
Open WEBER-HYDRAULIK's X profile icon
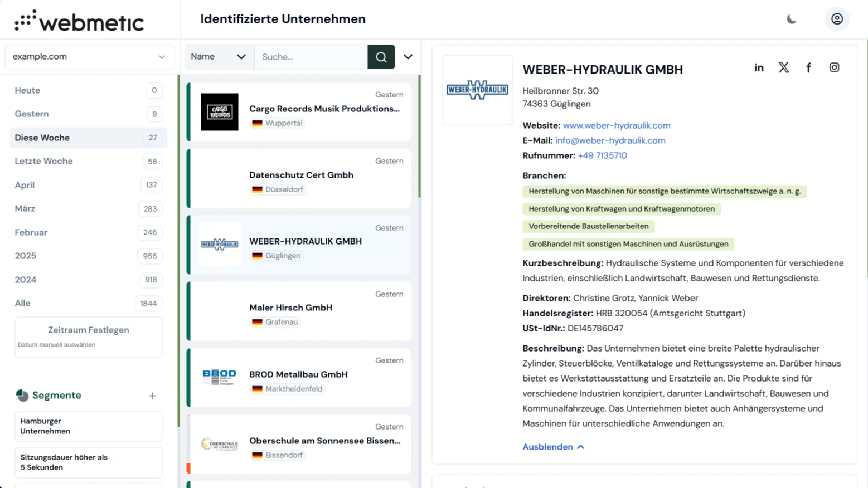coord(784,67)
